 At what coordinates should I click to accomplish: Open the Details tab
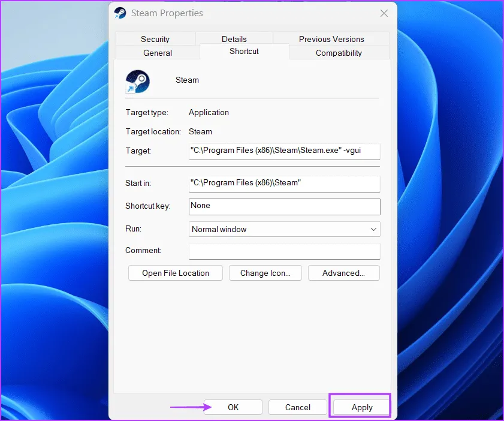[234, 39]
